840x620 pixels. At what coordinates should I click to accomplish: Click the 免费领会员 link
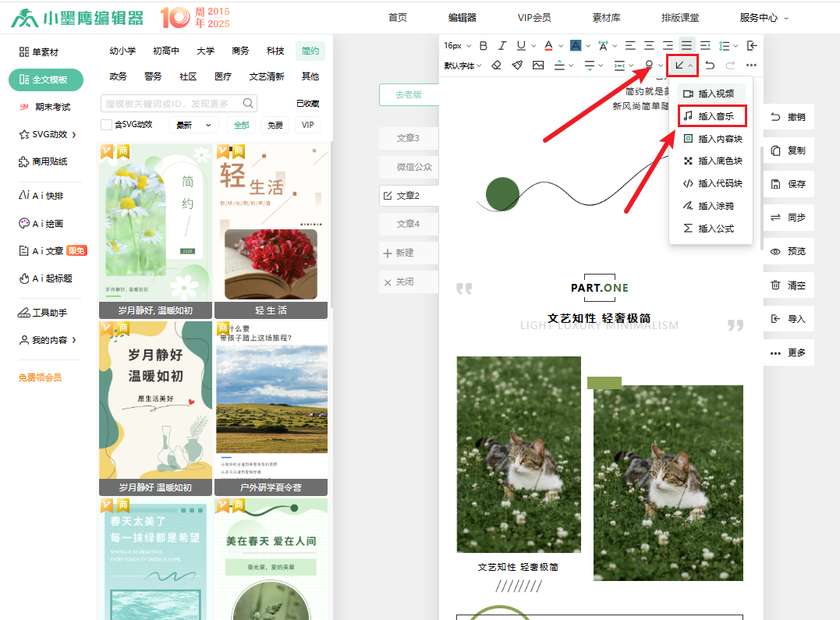click(40, 377)
